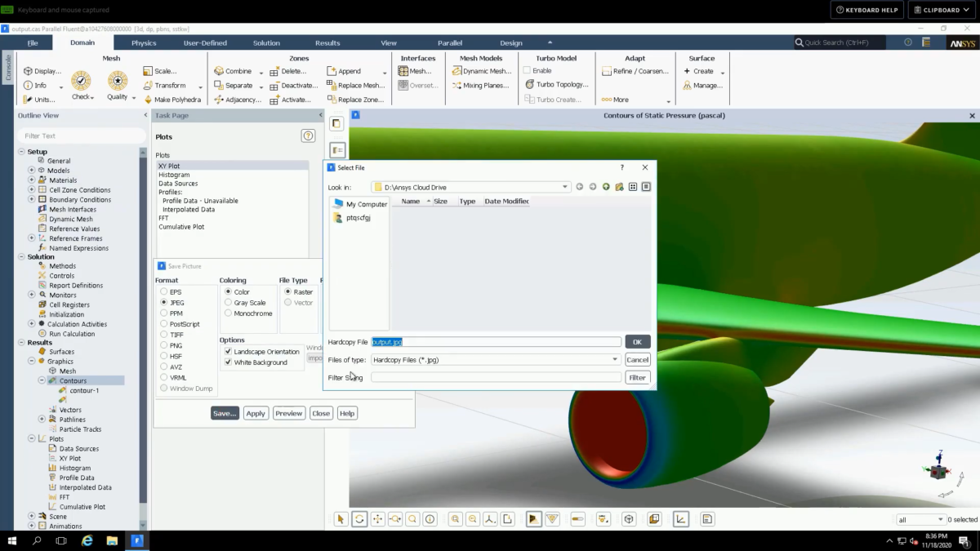
Task: Click the Manage surfaces tool
Action: tap(702, 85)
